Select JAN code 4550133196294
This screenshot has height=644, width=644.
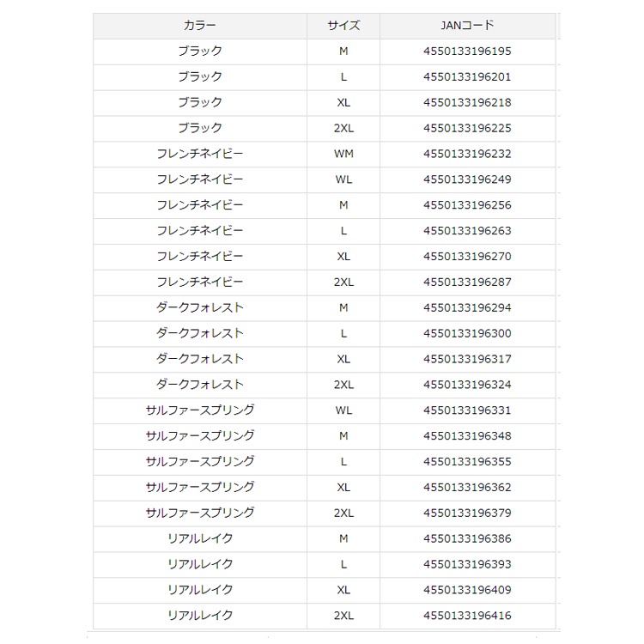tap(467, 308)
